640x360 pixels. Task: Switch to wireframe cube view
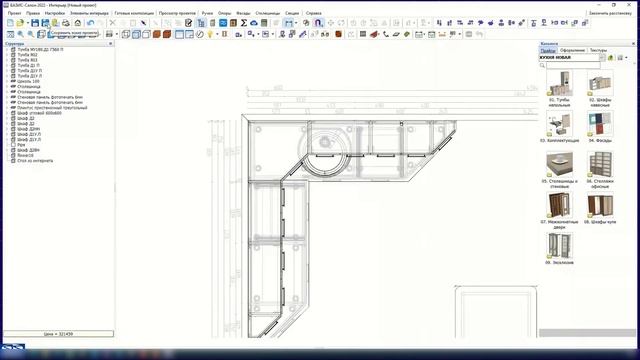point(126,35)
